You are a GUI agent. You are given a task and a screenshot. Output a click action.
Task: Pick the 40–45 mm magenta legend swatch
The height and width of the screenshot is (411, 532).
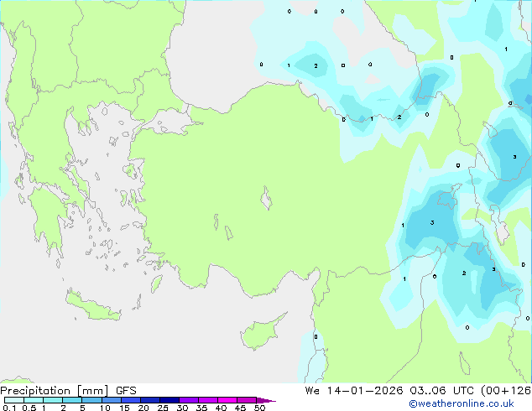pyautogui.click(x=227, y=400)
